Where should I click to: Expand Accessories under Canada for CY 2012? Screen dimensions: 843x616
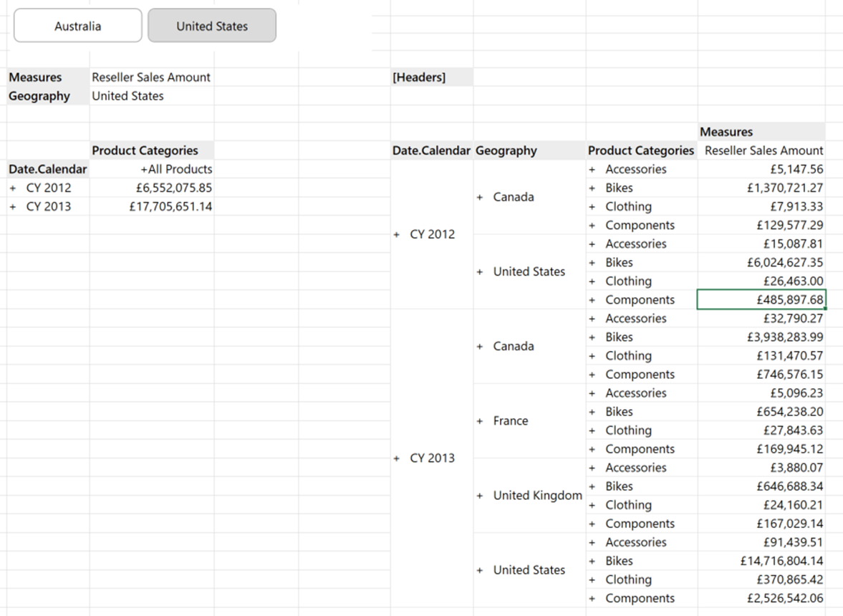click(x=592, y=169)
